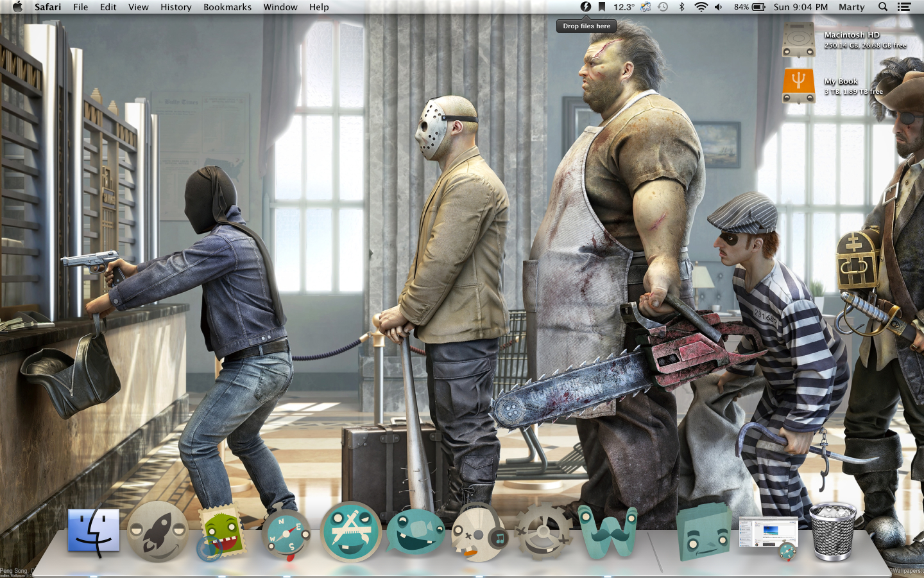This screenshot has height=578, width=924.
Task: Open Time Machine menu bar icon
Action: coord(663,7)
